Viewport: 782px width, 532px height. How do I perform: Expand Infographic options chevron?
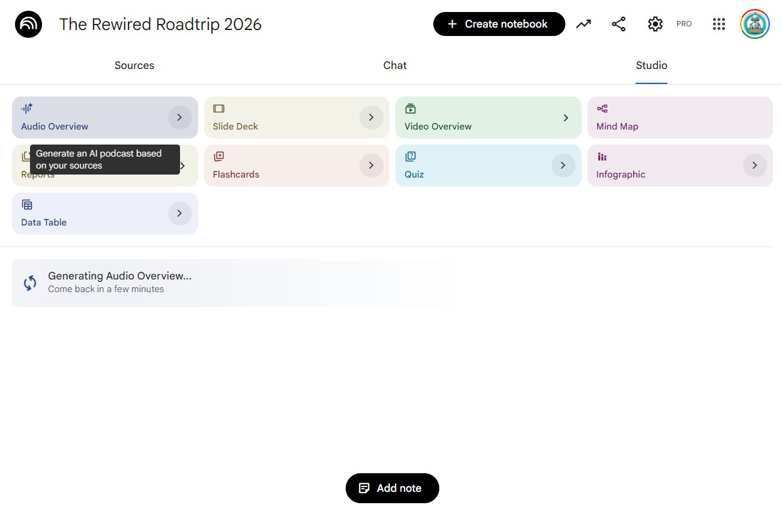click(x=754, y=166)
